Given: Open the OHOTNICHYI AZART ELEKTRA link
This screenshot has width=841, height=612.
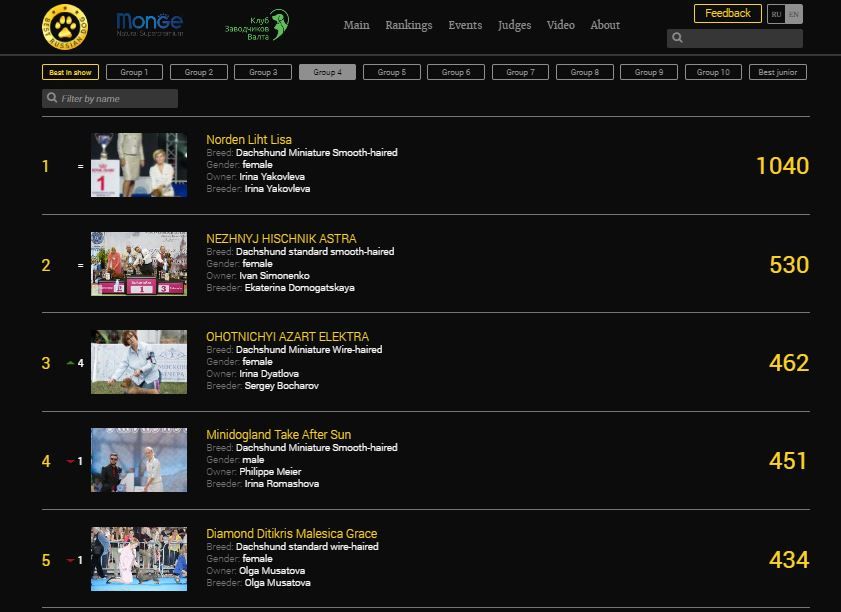Looking at the screenshot, I should (287, 337).
